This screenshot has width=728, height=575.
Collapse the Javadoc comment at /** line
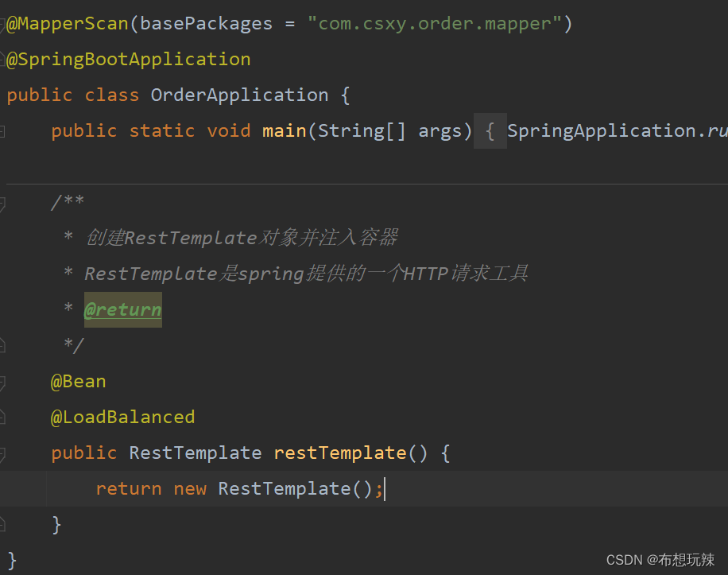(2, 203)
